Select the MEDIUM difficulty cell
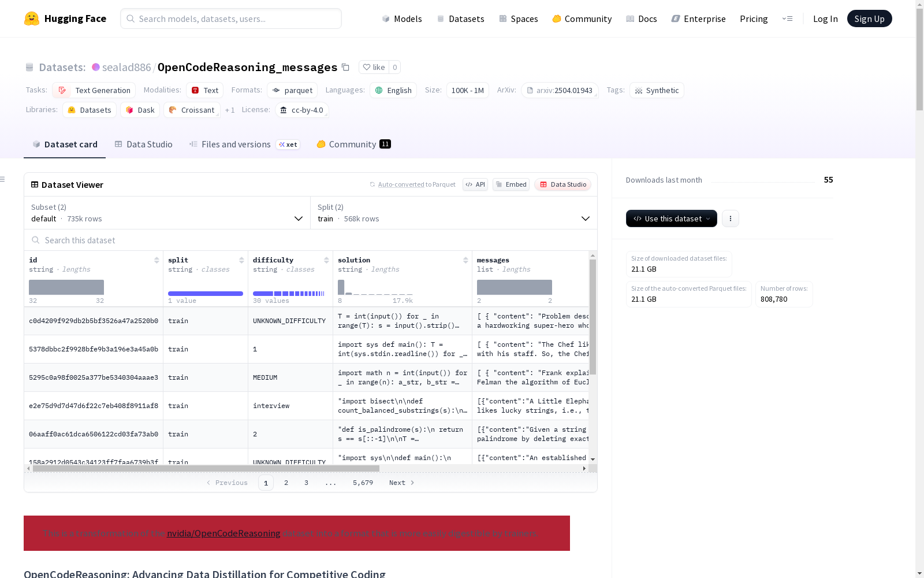 tap(290, 377)
